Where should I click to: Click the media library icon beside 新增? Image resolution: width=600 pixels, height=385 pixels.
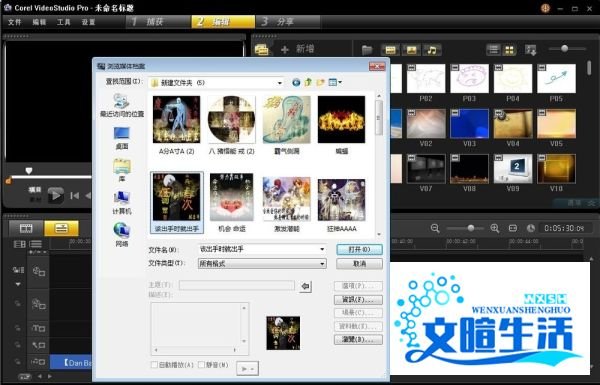(x=262, y=49)
